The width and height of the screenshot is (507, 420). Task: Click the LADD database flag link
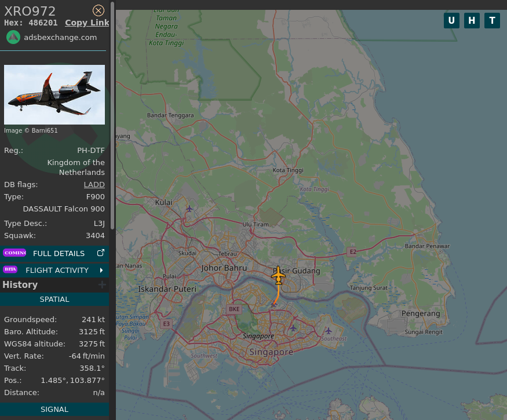94,185
